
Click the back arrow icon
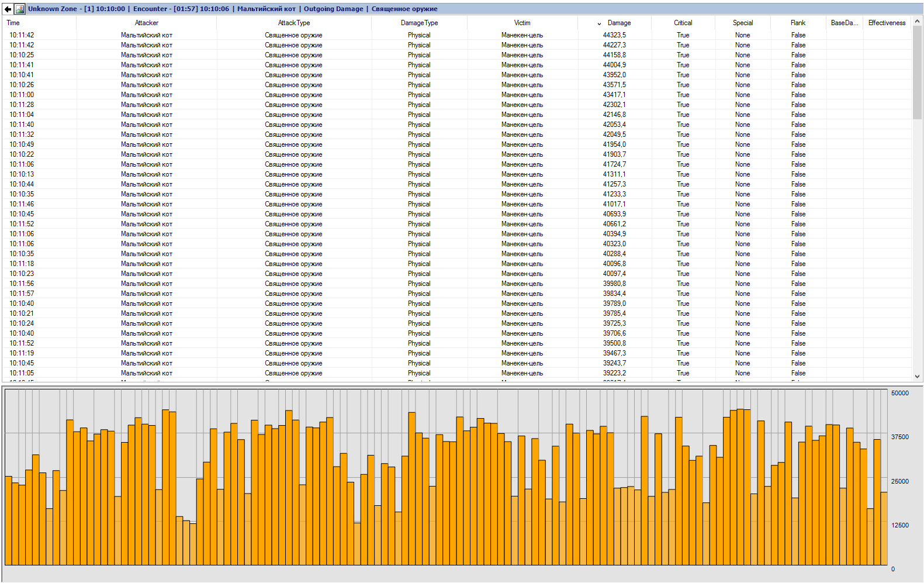tap(8, 9)
